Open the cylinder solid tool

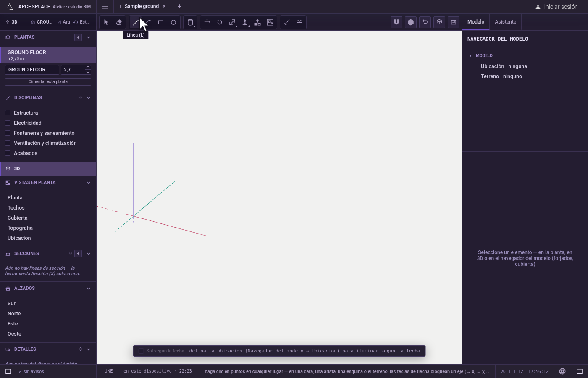click(x=190, y=22)
